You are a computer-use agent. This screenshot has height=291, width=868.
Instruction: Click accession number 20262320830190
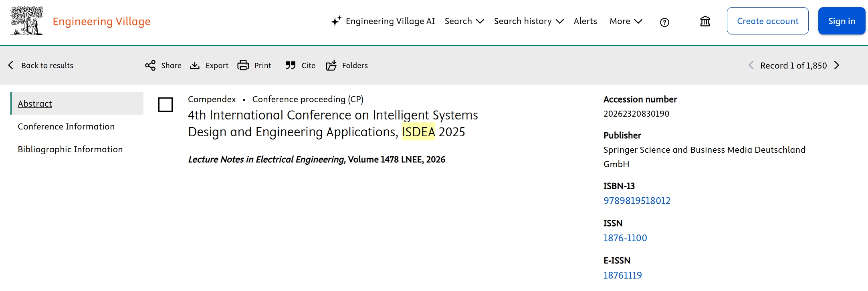pyautogui.click(x=636, y=114)
